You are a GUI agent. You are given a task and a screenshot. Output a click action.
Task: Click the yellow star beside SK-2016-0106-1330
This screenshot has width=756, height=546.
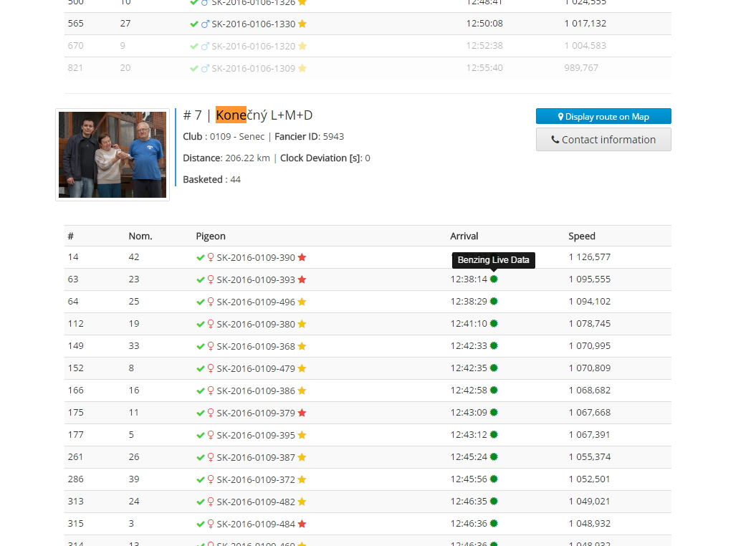click(x=302, y=24)
